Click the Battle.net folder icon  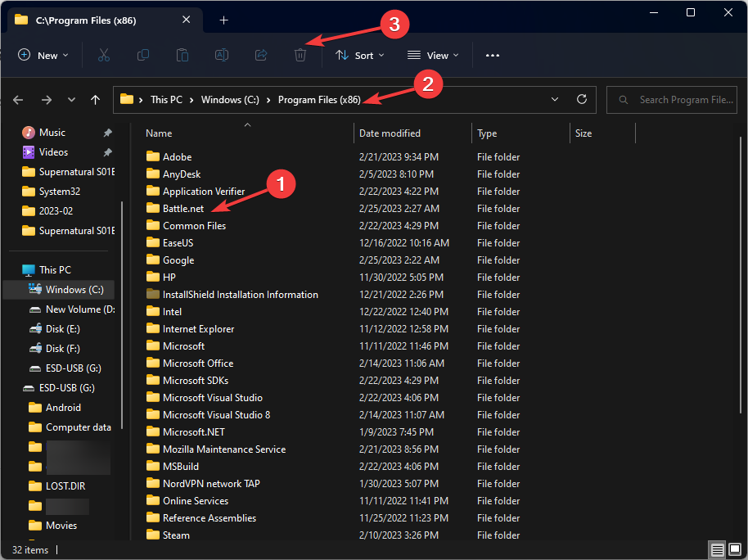153,208
